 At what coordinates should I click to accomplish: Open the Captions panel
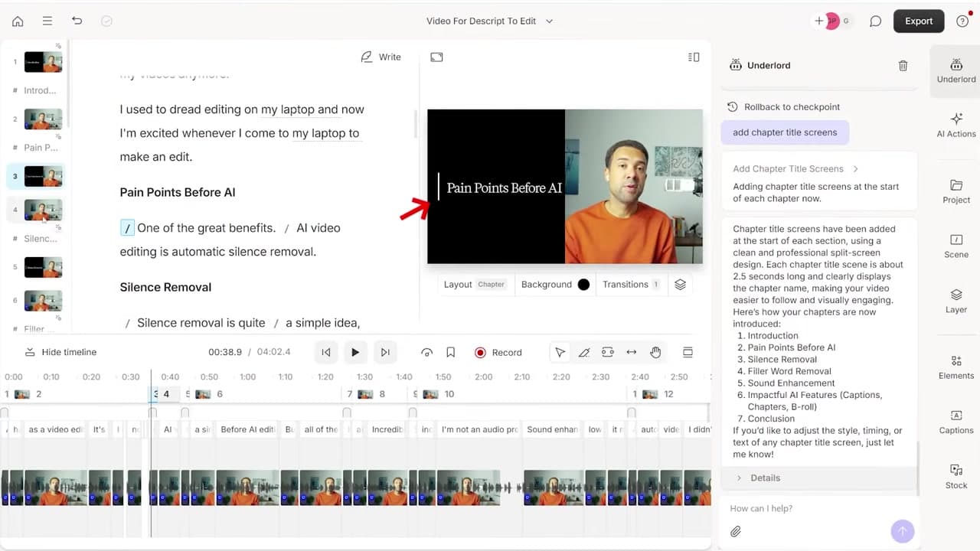956,422
